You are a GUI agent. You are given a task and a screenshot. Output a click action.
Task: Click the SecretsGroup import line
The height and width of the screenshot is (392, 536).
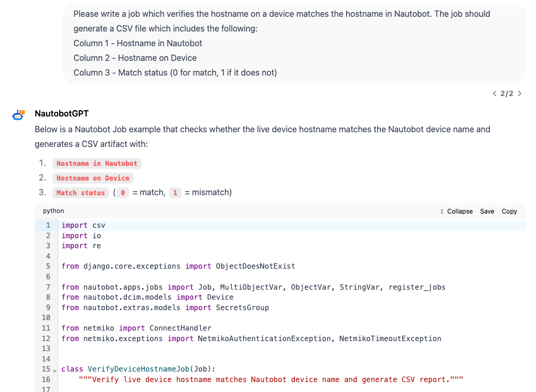click(x=165, y=308)
